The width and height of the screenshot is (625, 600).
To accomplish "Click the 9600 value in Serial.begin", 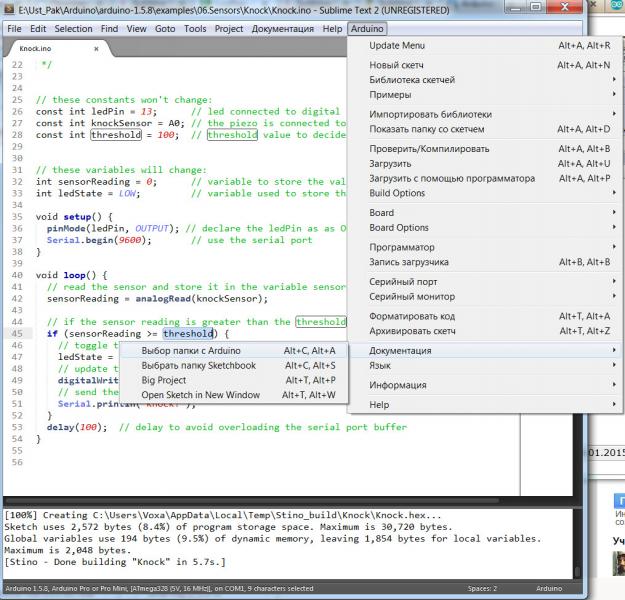I will point(130,240).
